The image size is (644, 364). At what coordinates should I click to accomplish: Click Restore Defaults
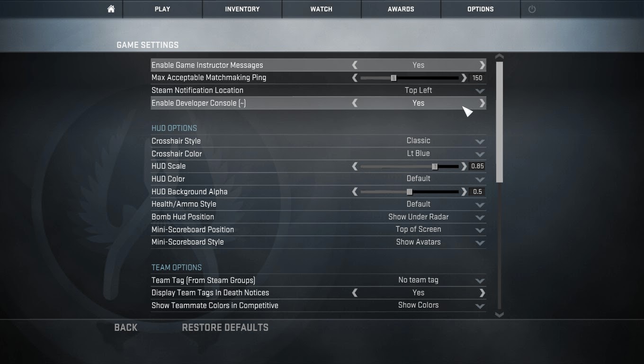point(225,328)
